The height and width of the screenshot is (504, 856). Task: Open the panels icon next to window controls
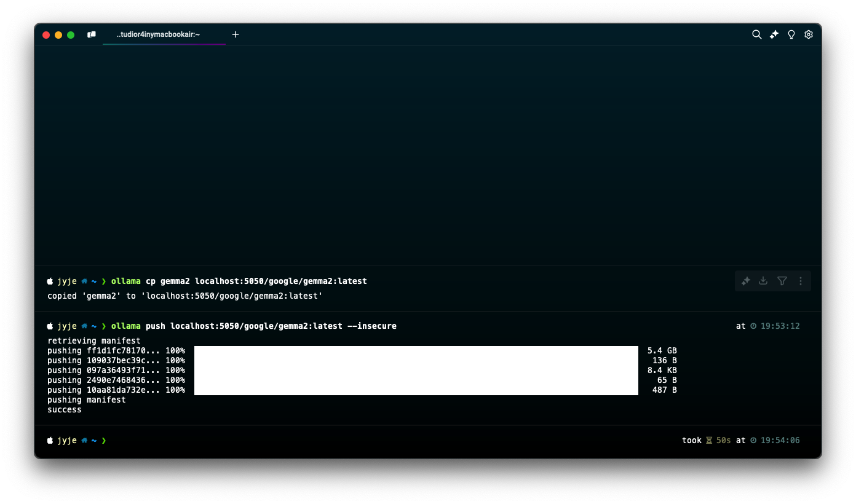(92, 34)
